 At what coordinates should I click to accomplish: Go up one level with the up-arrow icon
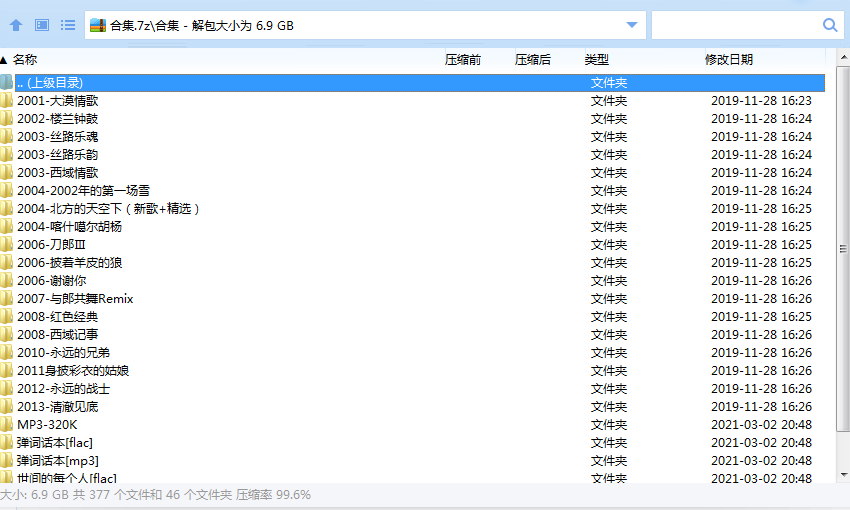click(x=16, y=25)
